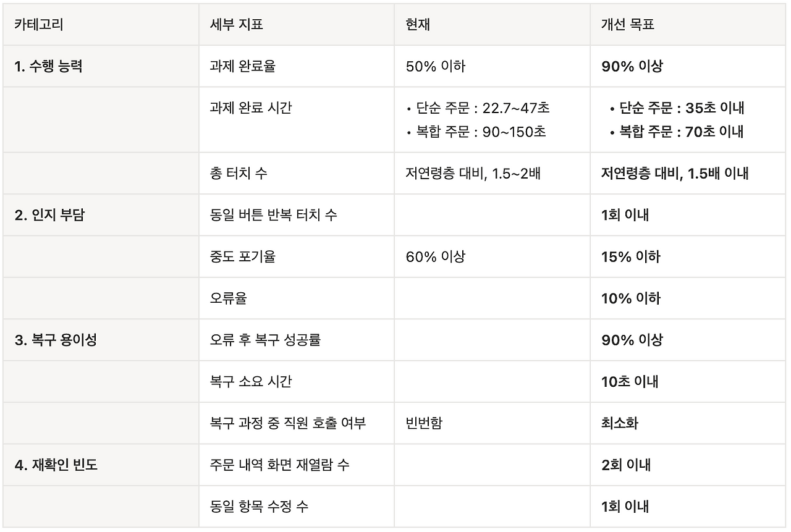The image size is (791, 532).
Task: Click the 카테고리 column header
Action: pyautogui.click(x=101, y=25)
